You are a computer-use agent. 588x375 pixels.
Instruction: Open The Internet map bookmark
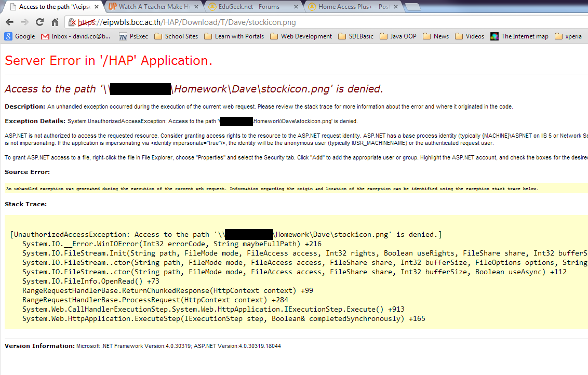pyautogui.click(x=519, y=36)
